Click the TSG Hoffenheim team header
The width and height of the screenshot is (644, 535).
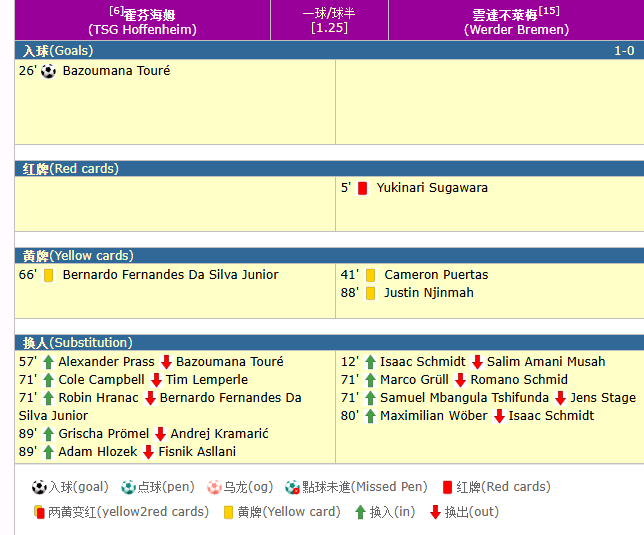(x=143, y=22)
